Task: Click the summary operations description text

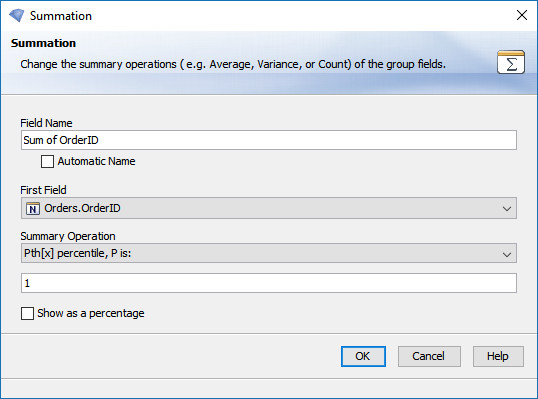Action: (233, 64)
